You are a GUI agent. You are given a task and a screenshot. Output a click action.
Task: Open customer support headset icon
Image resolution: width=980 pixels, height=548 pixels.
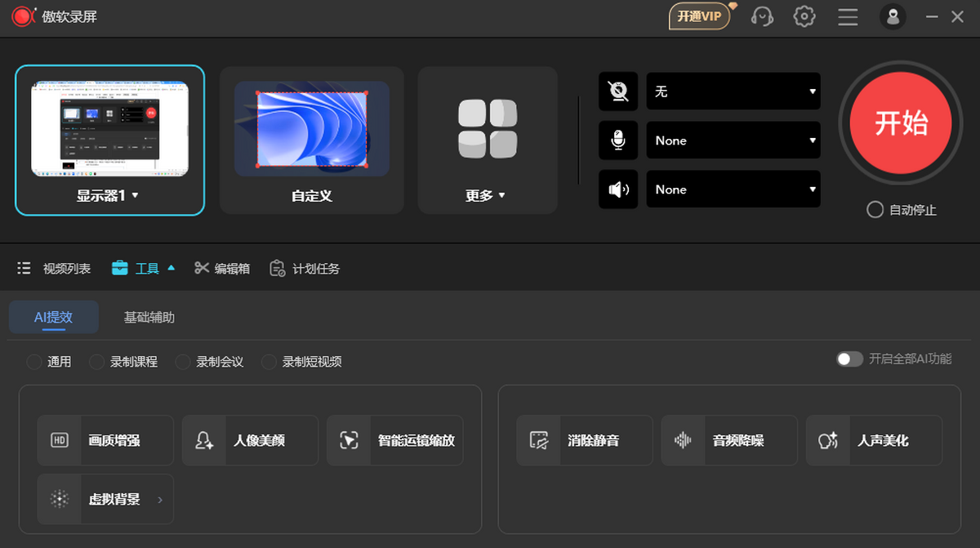tap(762, 16)
